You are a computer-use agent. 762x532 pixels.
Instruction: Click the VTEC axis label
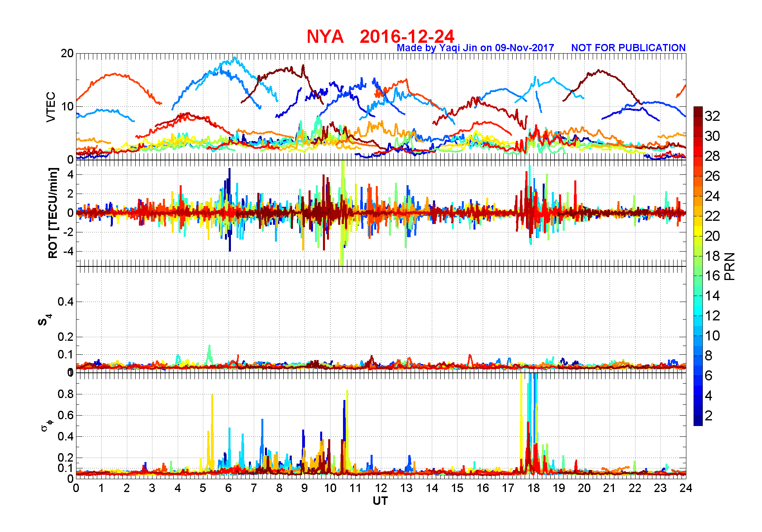coord(51,107)
